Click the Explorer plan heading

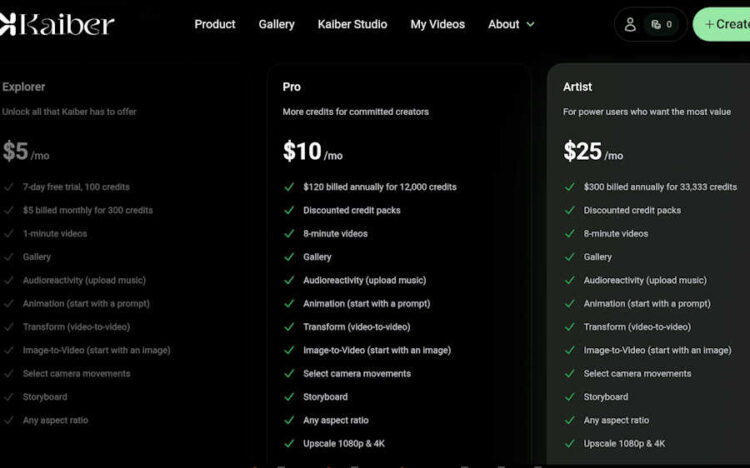click(24, 87)
